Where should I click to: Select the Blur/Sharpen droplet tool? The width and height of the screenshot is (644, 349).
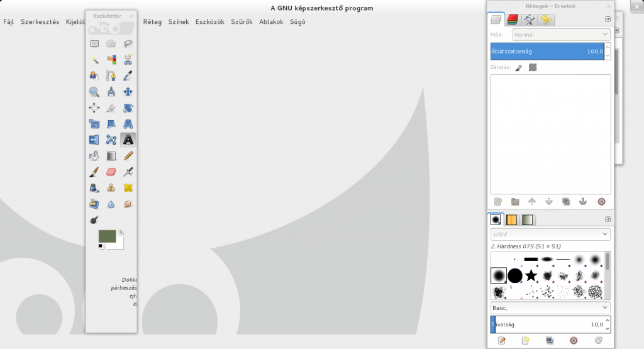click(x=111, y=204)
